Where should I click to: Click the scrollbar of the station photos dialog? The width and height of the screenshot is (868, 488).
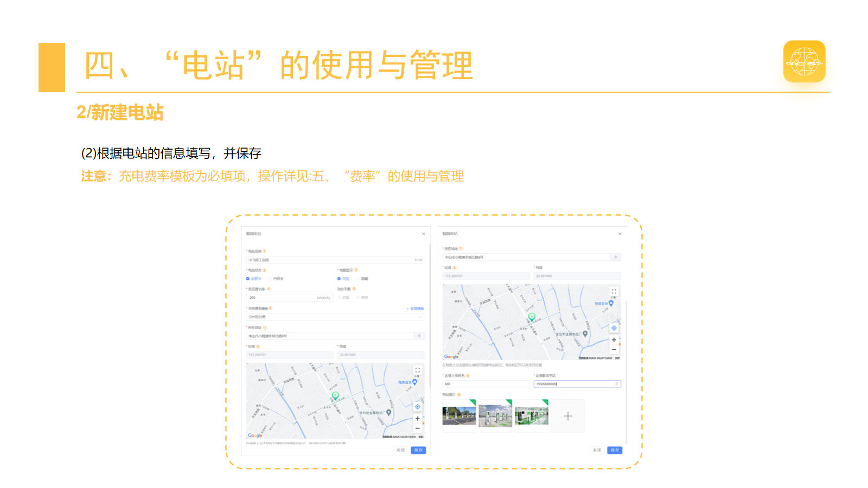[x=626, y=372]
